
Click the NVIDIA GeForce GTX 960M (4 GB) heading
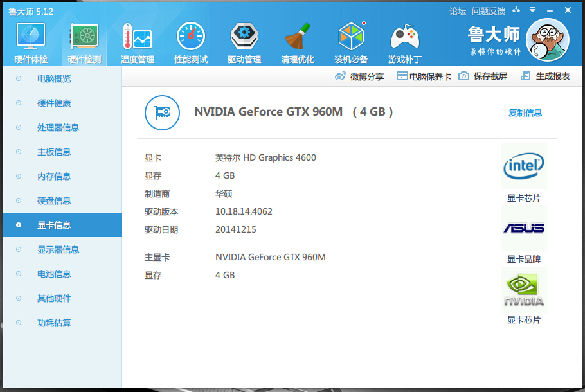[x=294, y=112]
